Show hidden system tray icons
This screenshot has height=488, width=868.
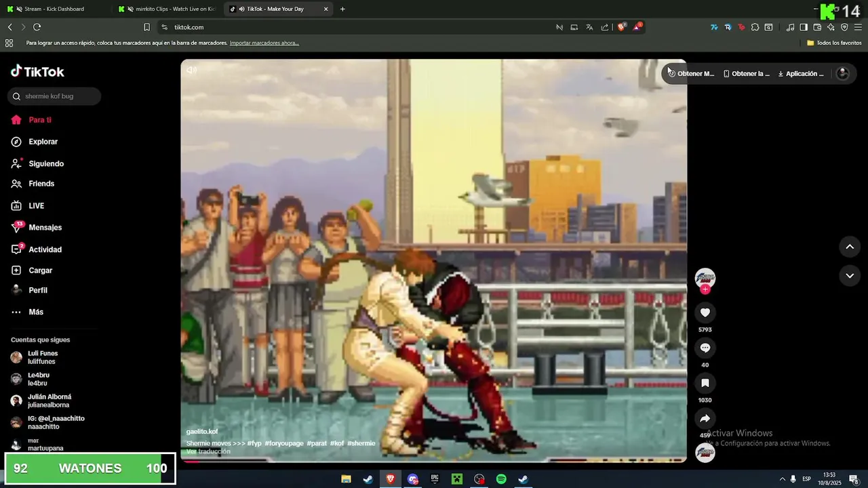(782, 479)
